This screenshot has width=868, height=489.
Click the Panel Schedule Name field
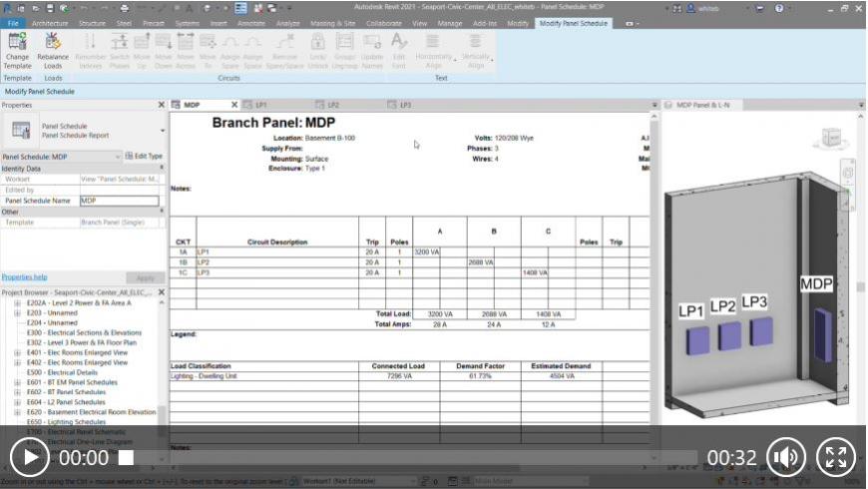coord(120,201)
